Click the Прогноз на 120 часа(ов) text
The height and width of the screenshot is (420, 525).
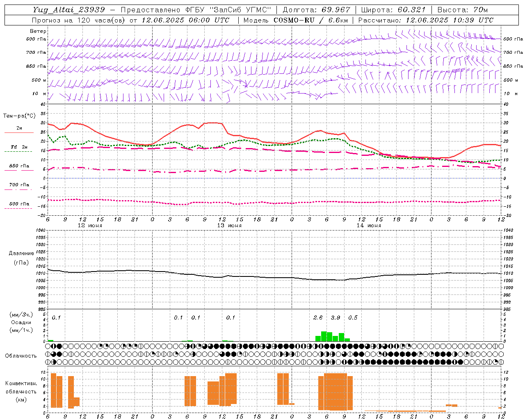79,20
